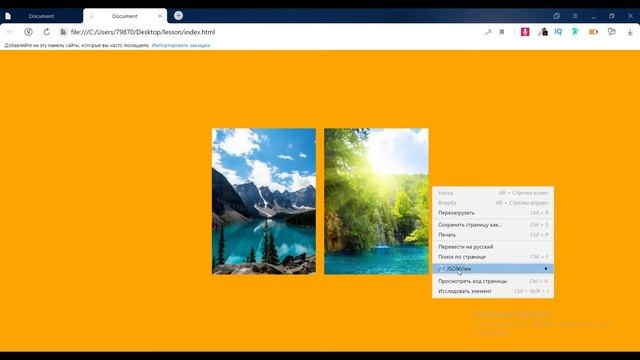640x360 pixels.
Task: Open the pen and lock extension icon
Action: point(542,32)
